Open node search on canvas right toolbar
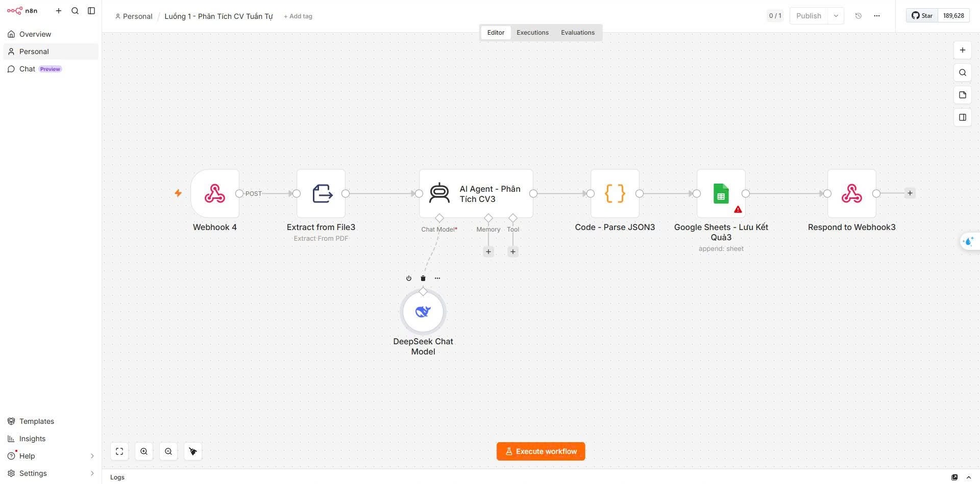 [x=963, y=72]
